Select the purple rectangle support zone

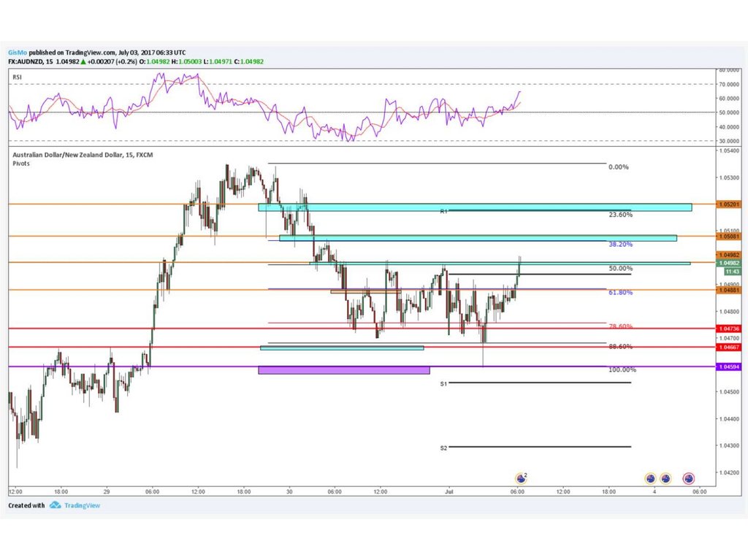pos(343,370)
